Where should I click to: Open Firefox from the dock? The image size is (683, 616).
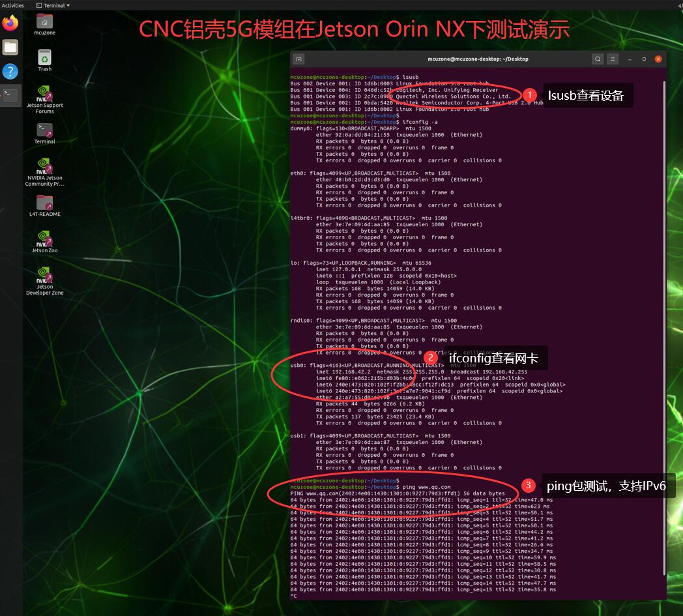tap(10, 23)
